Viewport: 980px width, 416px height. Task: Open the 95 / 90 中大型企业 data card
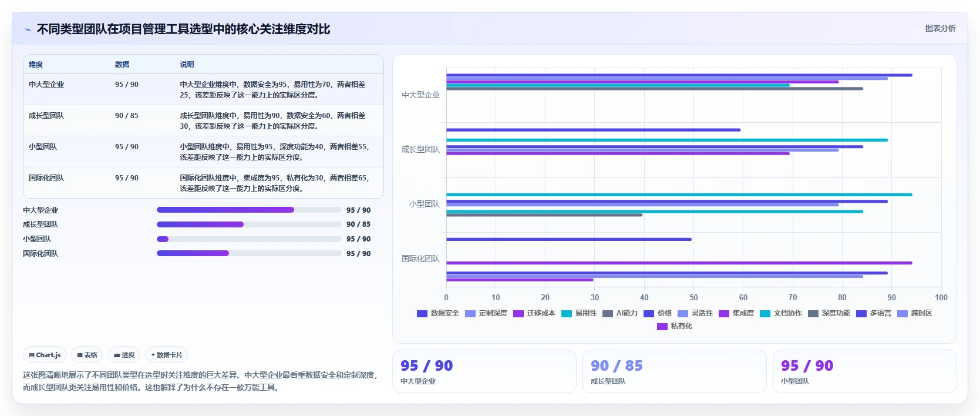click(x=484, y=371)
